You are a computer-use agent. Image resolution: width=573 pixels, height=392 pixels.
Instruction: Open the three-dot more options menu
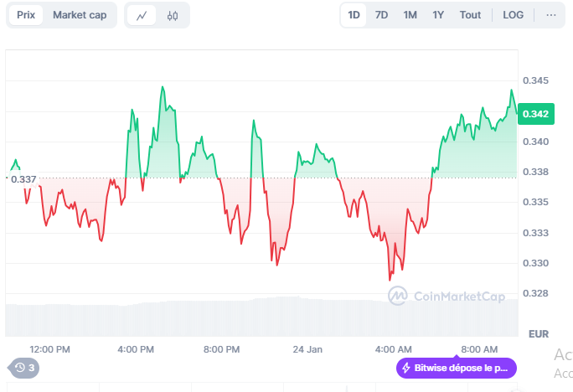coord(550,15)
